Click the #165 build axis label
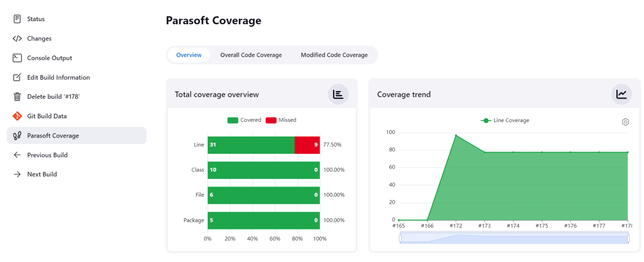This screenshot has width=644, height=262. tap(399, 226)
